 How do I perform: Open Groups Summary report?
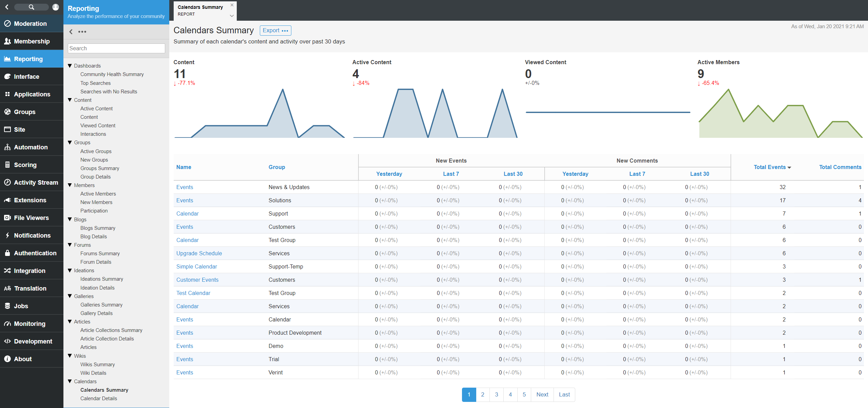100,168
